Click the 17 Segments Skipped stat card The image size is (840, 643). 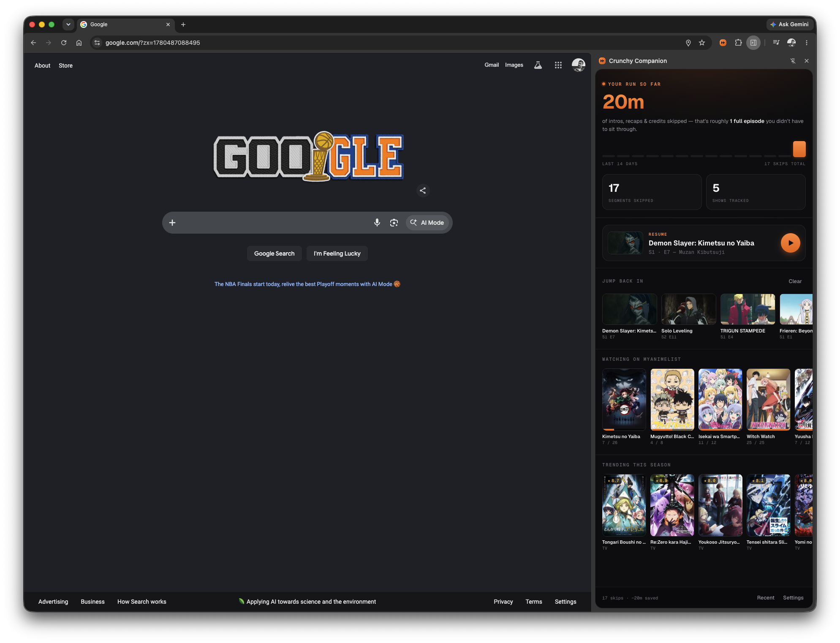pyautogui.click(x=652, y=192)
